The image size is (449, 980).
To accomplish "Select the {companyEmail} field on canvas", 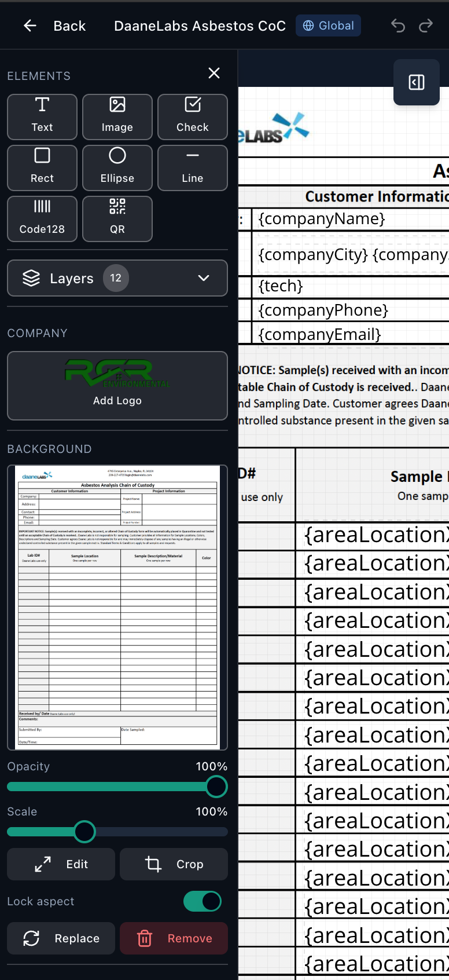I will click(319, 335).
